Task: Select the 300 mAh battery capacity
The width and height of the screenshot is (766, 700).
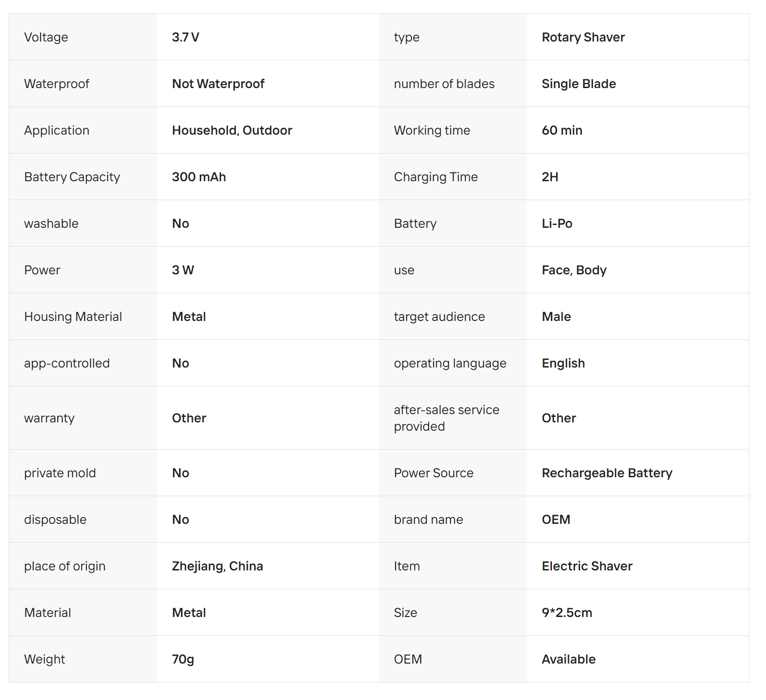Action: pos(199,177)
